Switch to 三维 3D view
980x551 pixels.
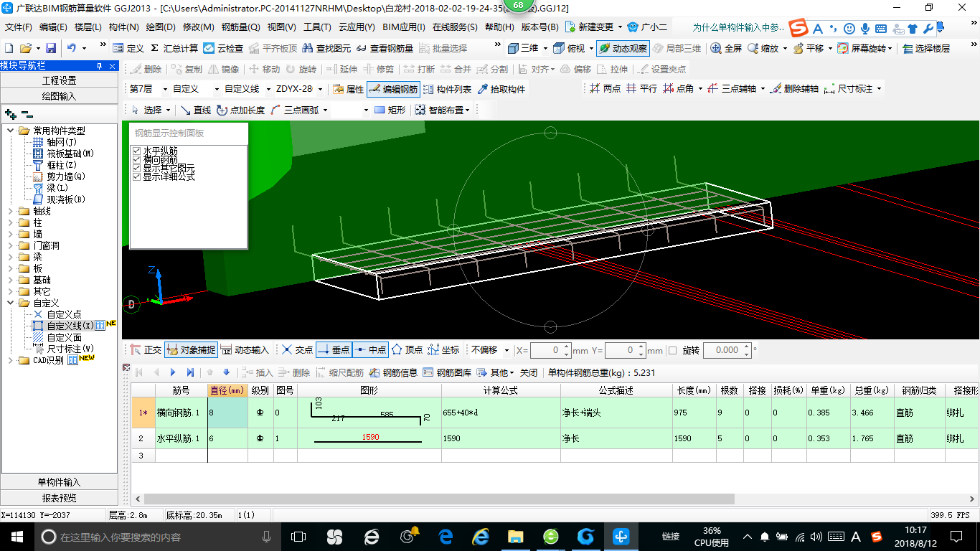tap(523, 48)
